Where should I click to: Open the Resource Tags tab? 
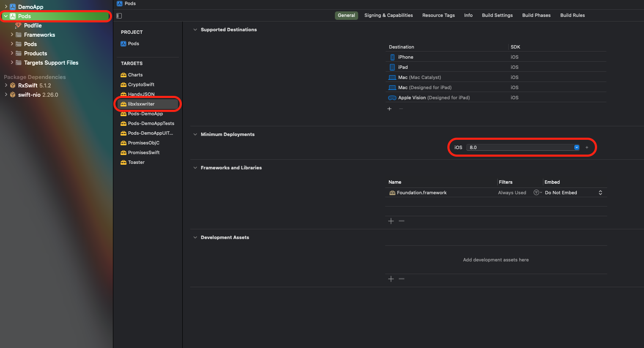[x=438, y=15]
